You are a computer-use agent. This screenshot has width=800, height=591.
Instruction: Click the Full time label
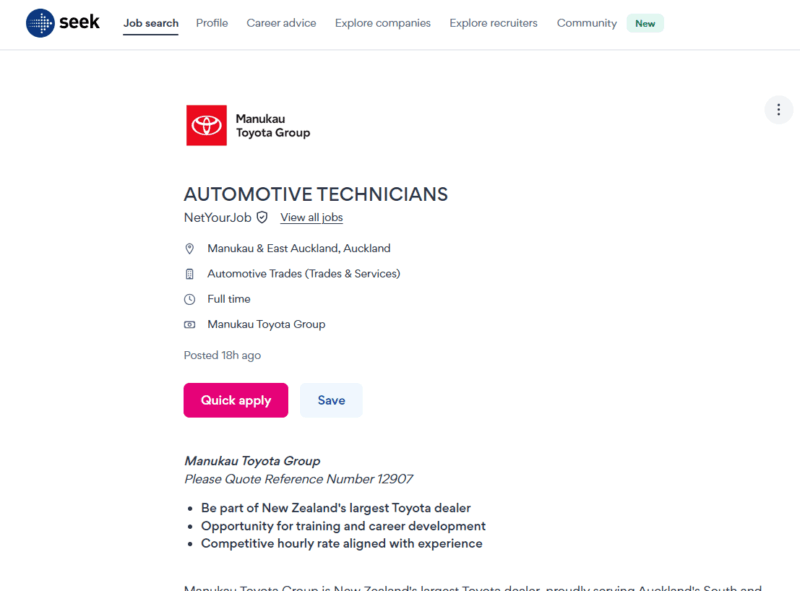pyautogui.click(x=229, y=299)
